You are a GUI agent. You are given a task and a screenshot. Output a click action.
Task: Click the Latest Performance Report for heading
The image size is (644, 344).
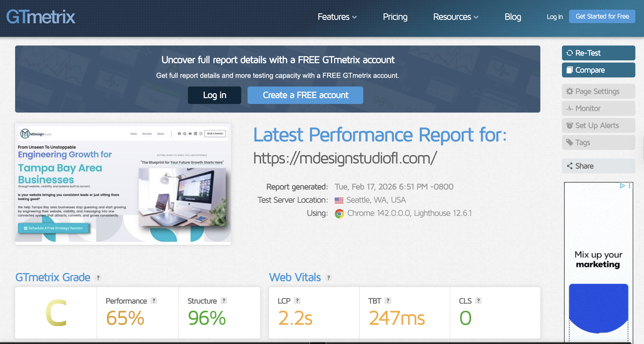click(x=380, y=135)
